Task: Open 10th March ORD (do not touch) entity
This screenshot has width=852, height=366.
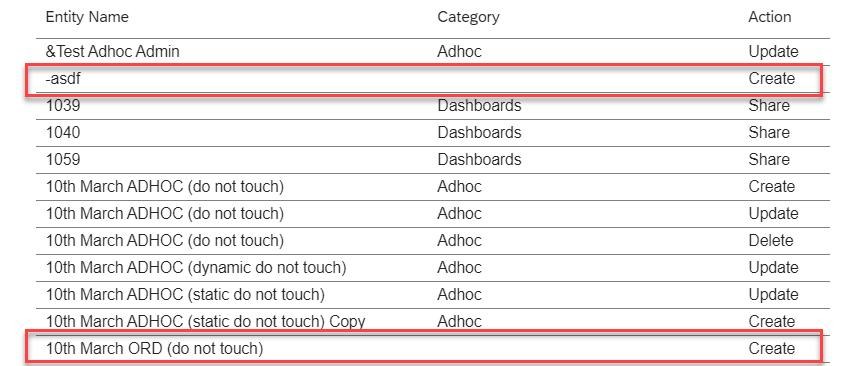Action: pyautogui.click(x=154, y=349)
